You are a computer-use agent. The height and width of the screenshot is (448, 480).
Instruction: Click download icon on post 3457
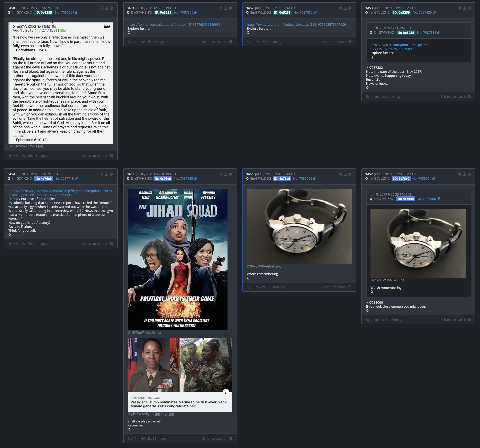[464, 174]
